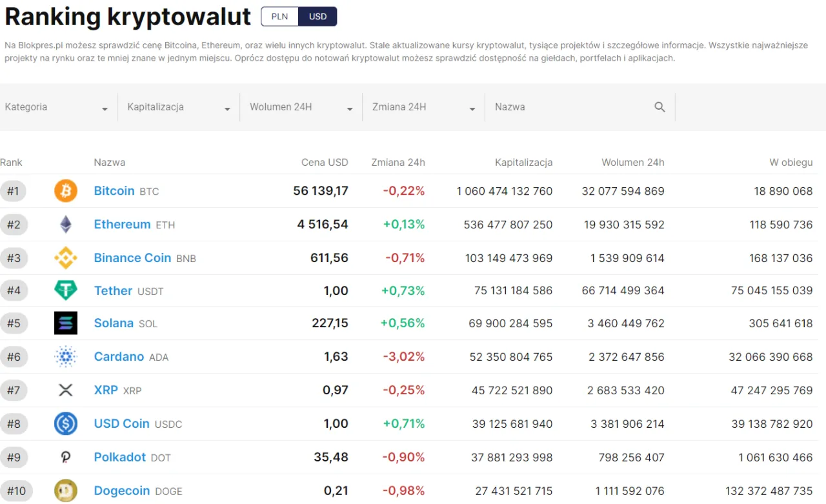Click the Kapitalizacja column header

point(523,162)
